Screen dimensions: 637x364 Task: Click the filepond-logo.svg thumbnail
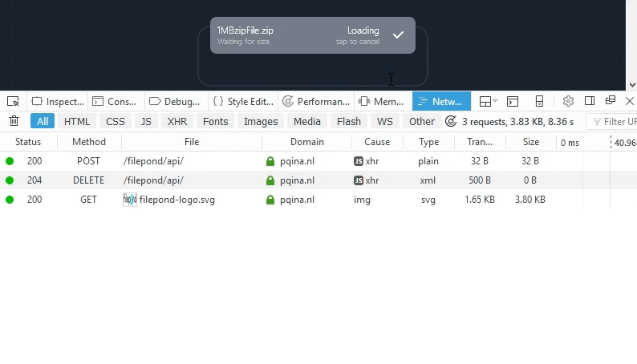pyautogui.click(x=130, y=200)
